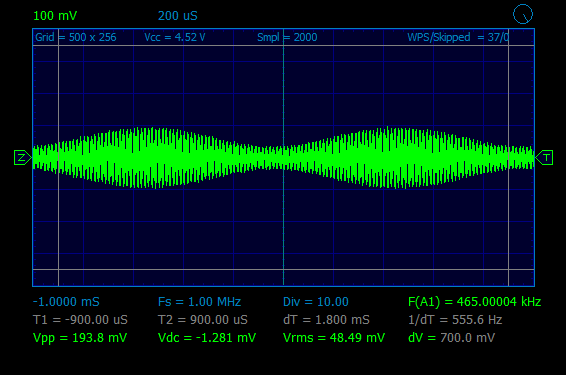Image resolution: width=566 pixels, height=375 pixels.
Task: Select the 100 mV voltage scale label
Action: pyautogui.click(x=55, y=16)
